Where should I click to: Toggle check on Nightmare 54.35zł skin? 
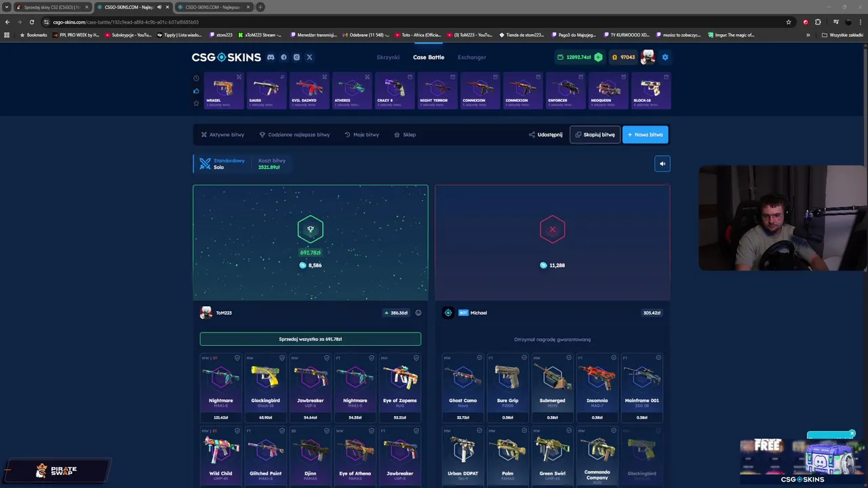click(x=371, y=358)
